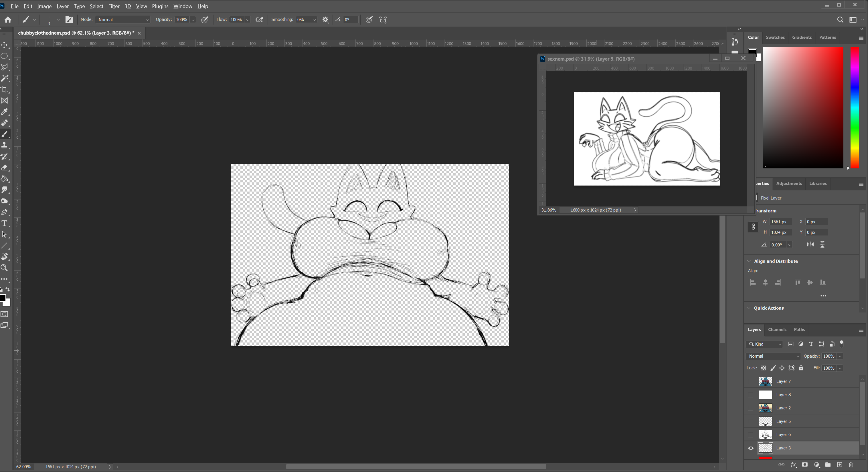
Task: Open the search icon in top right
Action: pyautogui.click(x=840, y=20)
